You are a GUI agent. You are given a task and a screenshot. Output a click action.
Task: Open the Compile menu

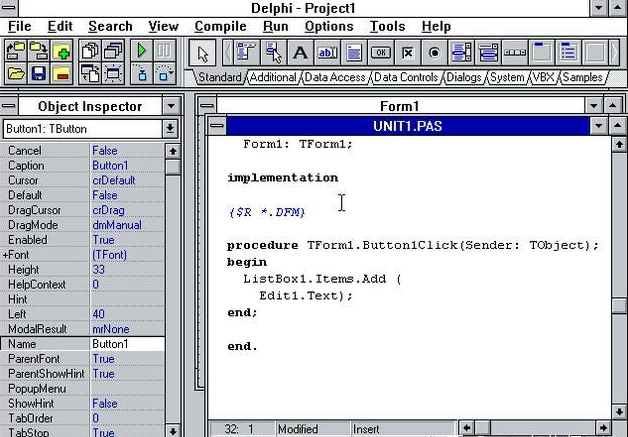click(220, 26)
